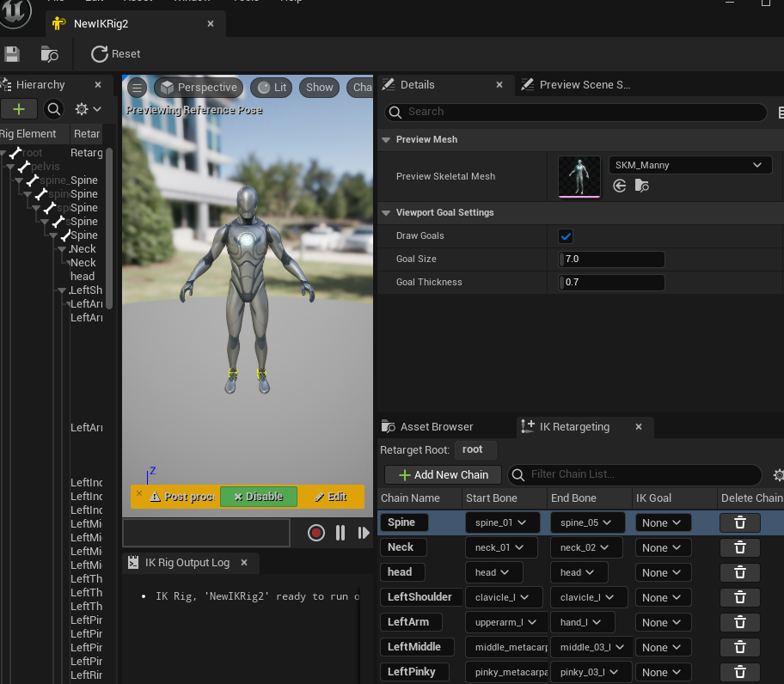The height and width of the screenshot is (684, 784).
Task: Open the viewport hamburger menu
Action: click(137, 88)
